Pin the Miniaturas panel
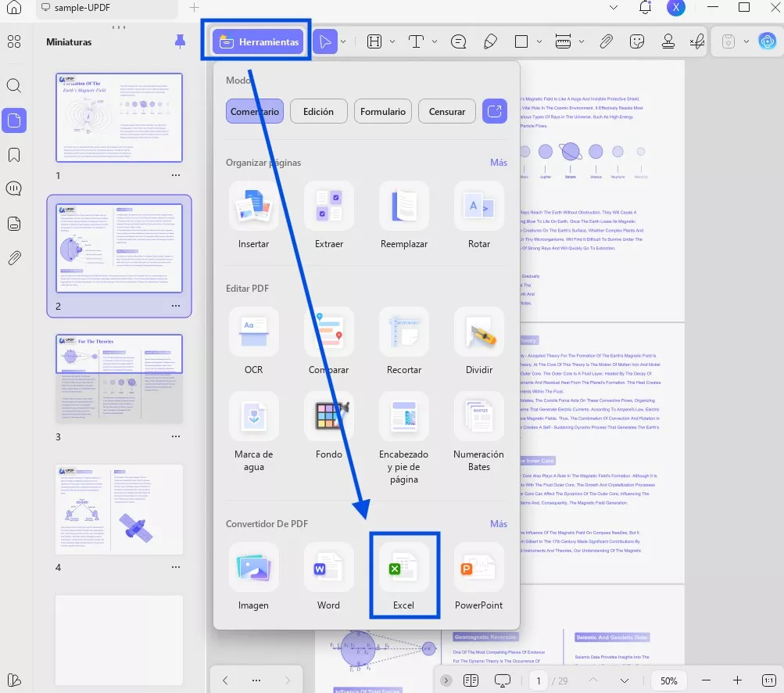The image size is (784, 693). click(x=180, y=41)
